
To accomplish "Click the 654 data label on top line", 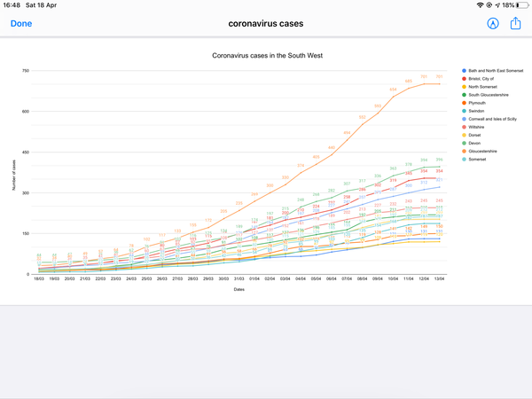I will tap(393, 90).
